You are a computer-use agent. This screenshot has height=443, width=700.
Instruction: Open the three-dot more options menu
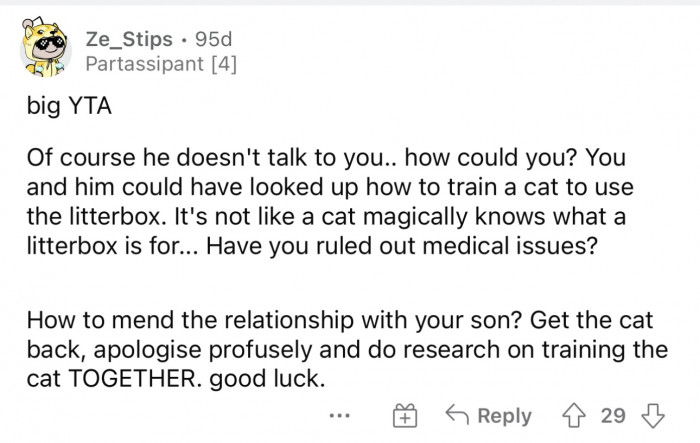coord(342,415)
